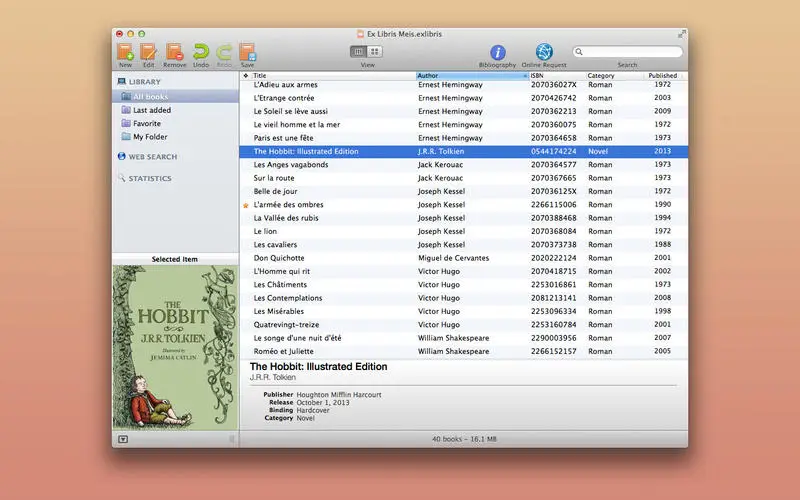This screenshot has height=500, width=800.
Task: Open the Bibliography info icon
Action: pyautogui.click(x=497, y=52)
